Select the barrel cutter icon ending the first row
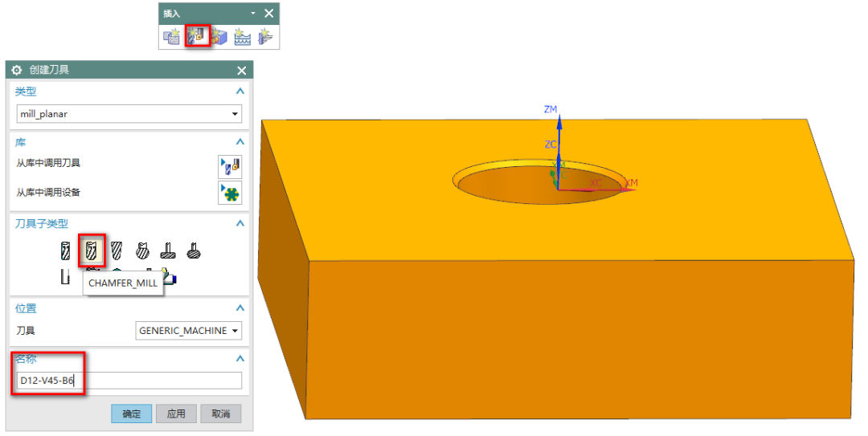The width and height of the screenshot is (868, 436). [x=193, y=251]
